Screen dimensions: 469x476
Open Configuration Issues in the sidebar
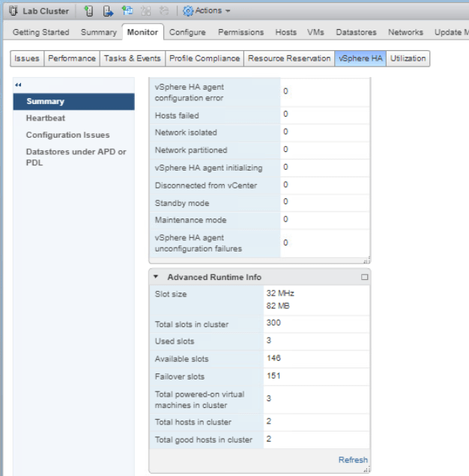click(x=67, y=135)
